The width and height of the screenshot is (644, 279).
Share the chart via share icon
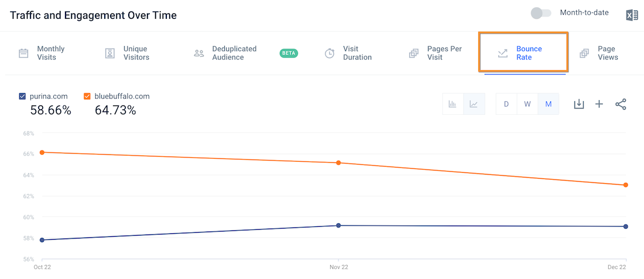click(621, 104)
